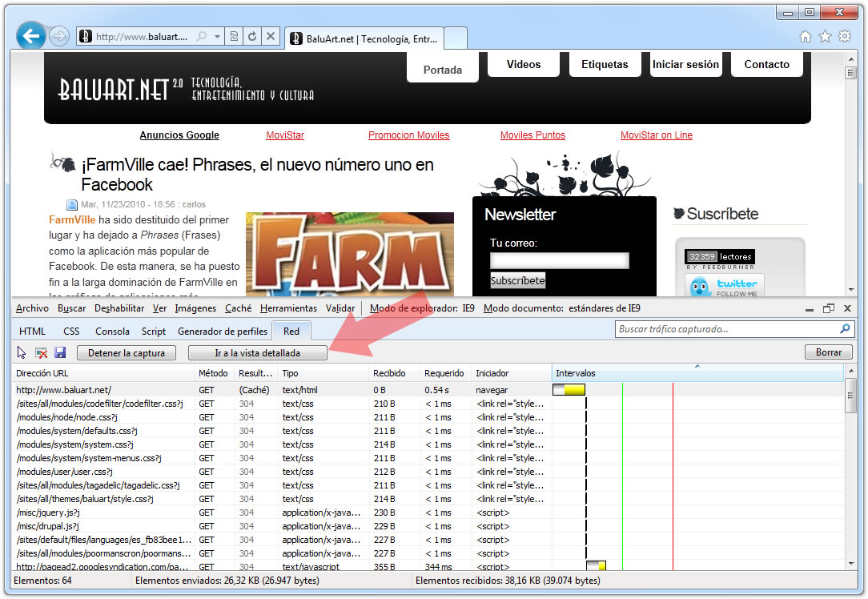
Task: Open the Imágenes menu
Action: pyautogui.click(x=195, y=308)
